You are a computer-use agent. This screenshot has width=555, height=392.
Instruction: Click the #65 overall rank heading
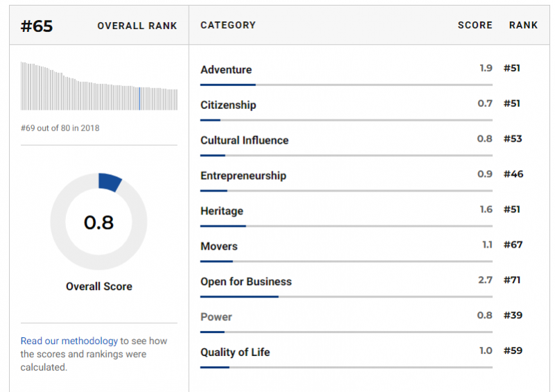37,26
